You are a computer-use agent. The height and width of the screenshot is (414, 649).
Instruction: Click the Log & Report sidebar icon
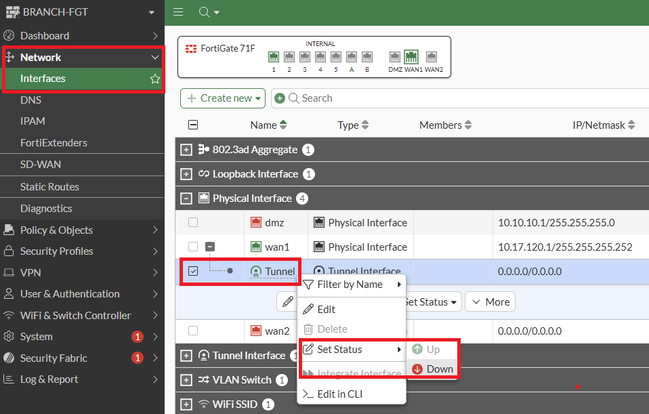pos(9,379)
